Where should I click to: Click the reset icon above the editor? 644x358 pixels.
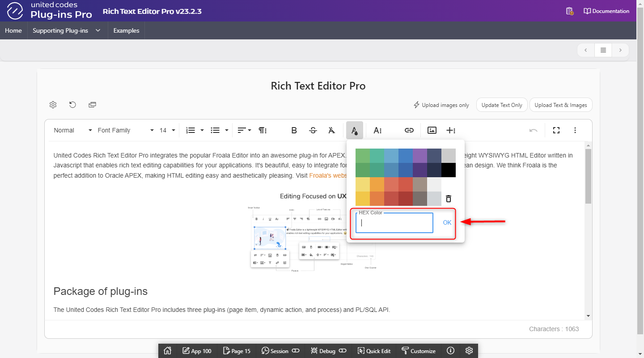(x=72, y=105)
